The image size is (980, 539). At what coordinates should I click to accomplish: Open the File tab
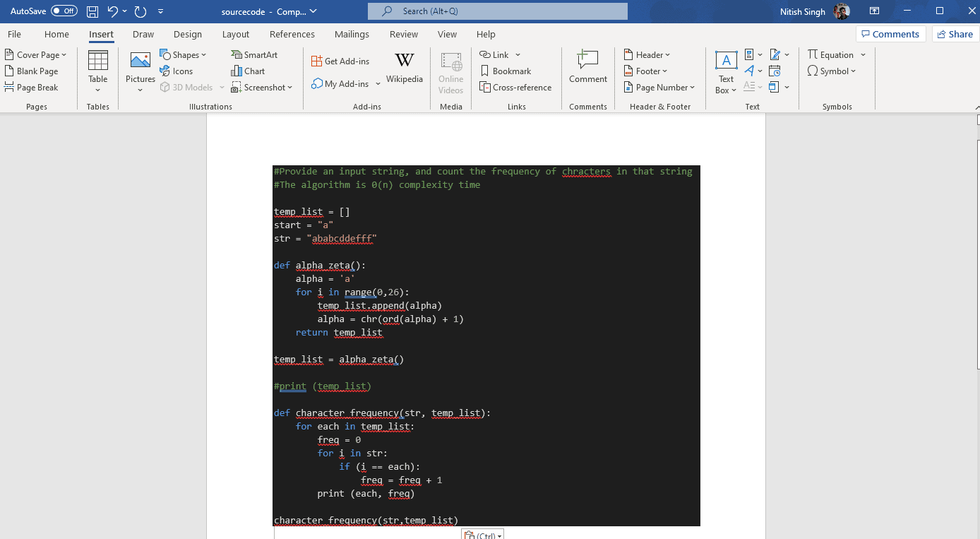(14, 34)
